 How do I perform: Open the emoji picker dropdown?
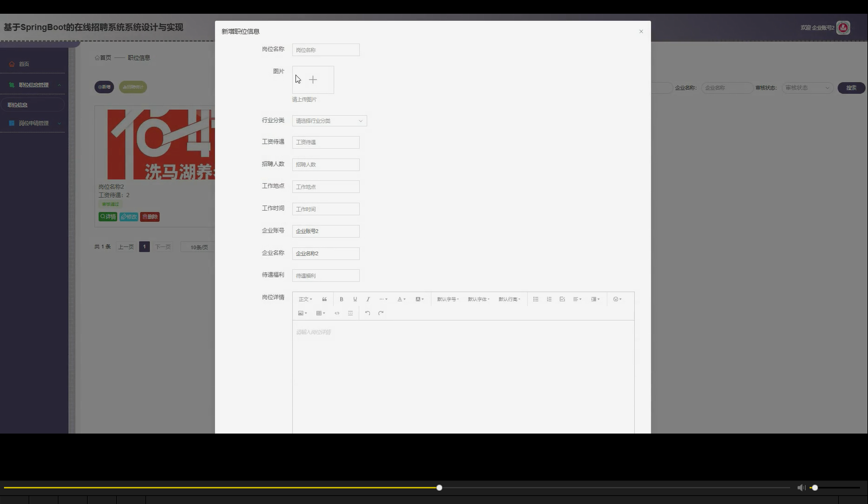point(617,299)
